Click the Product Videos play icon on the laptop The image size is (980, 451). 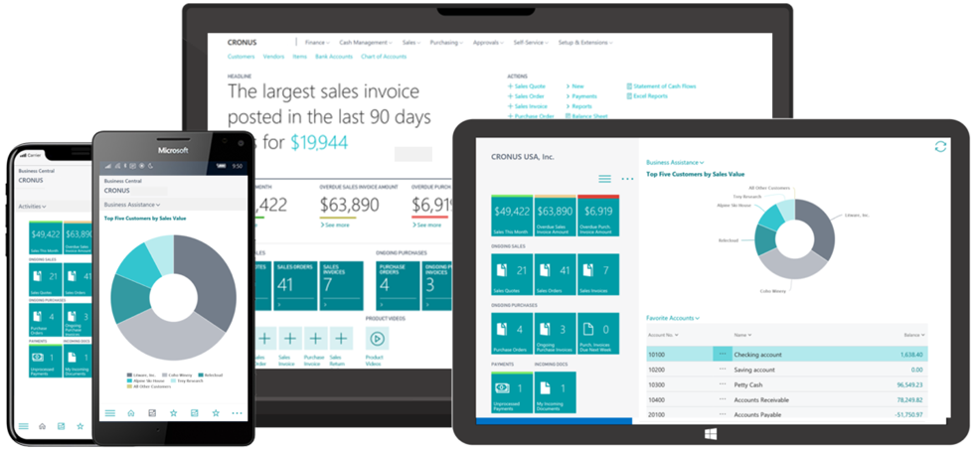[377, 339]
